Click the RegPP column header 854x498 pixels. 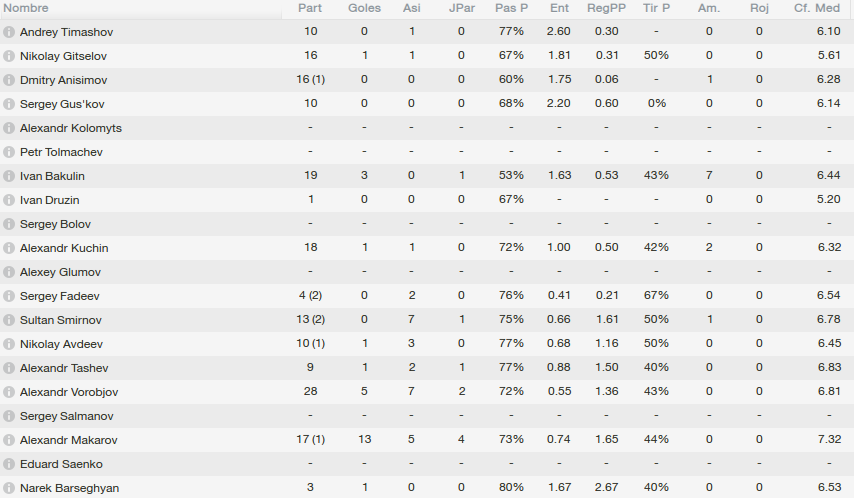tap(606, 8)
